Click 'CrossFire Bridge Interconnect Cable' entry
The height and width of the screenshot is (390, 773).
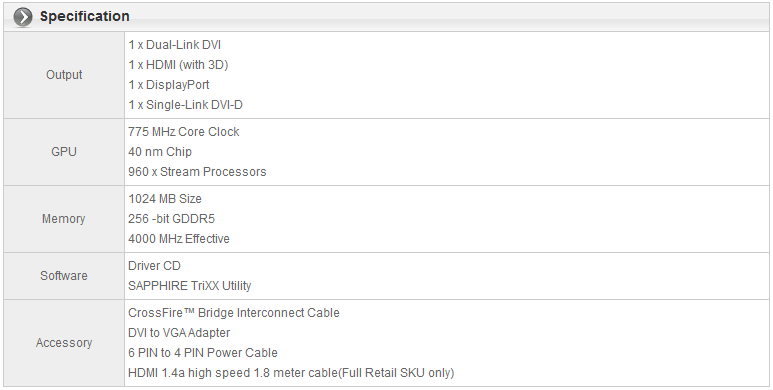pyautogui.click(x=234, y=313)
